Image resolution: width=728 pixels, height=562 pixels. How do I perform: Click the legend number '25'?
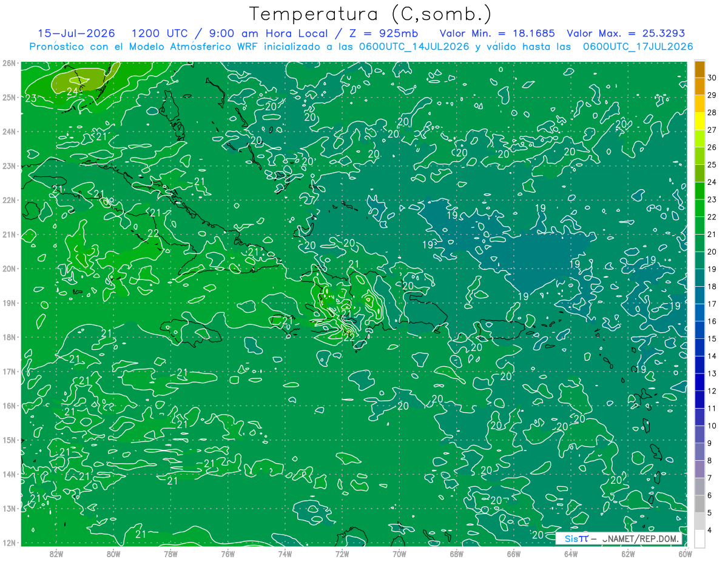[712, 165]
